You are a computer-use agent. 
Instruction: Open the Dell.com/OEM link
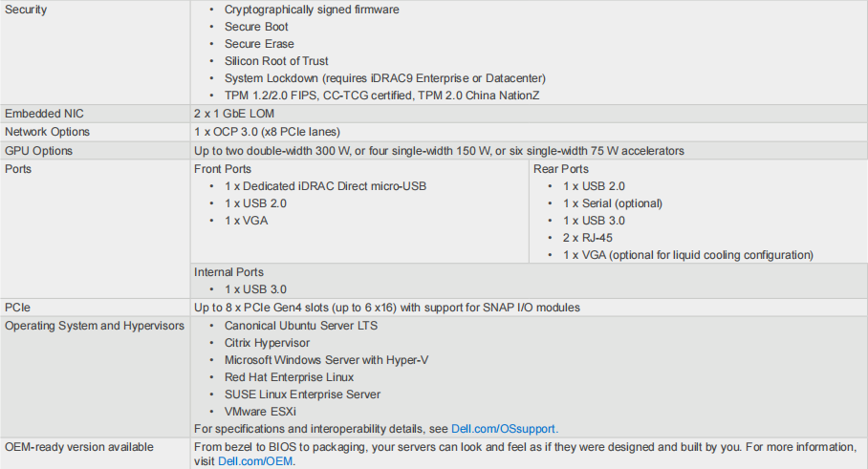(x=255, y=460)
